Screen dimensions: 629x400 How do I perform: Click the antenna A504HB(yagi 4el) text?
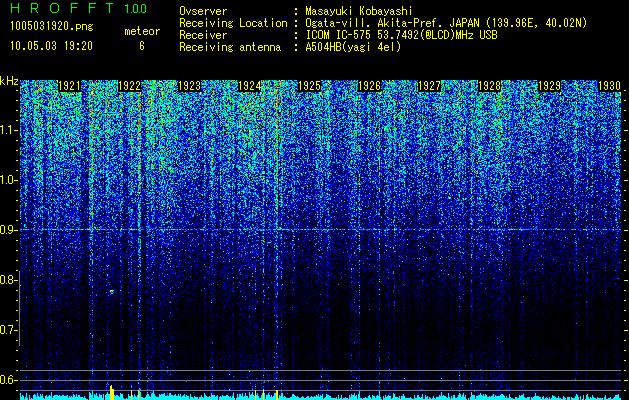tap(353, 47)
